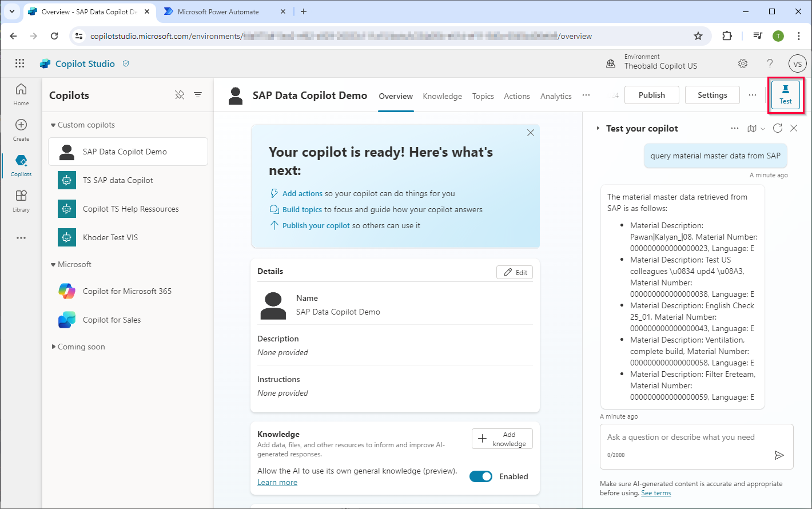This screenshot has width=812, height=509.
Task: Open the app launcher waffle menu
Action: [20, 63]
